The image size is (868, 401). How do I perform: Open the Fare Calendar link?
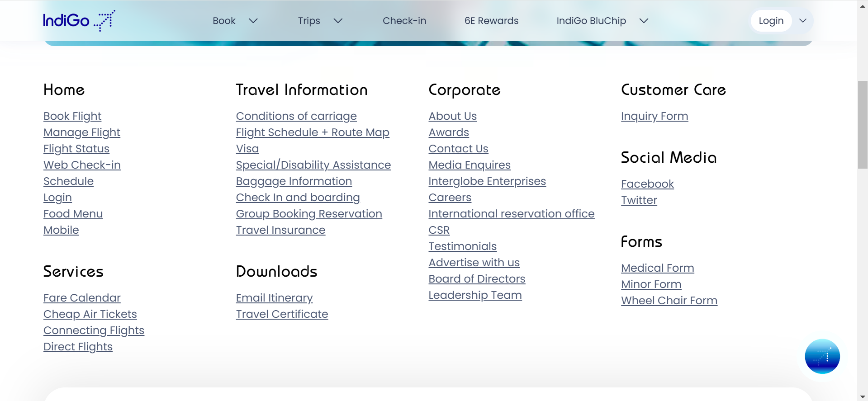[x=82, y=298]
